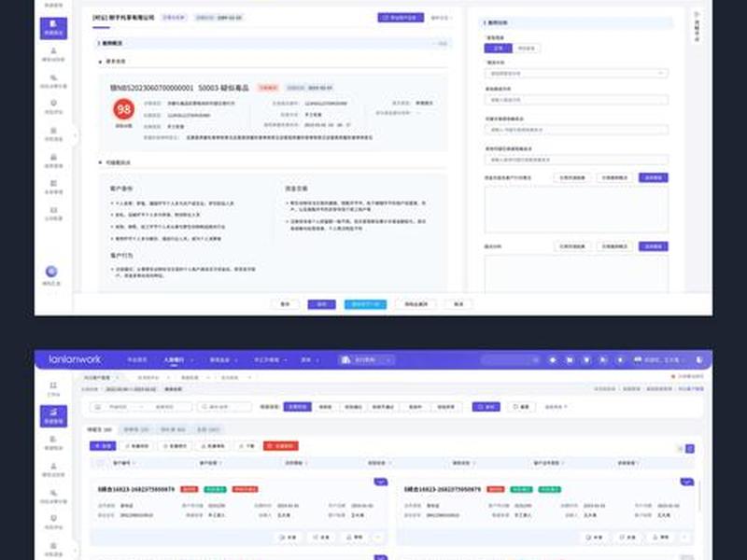Click the red-dot link at lower window's top right
The height and width of the screenshot is (560, 747).
click(x=687, y=377)
